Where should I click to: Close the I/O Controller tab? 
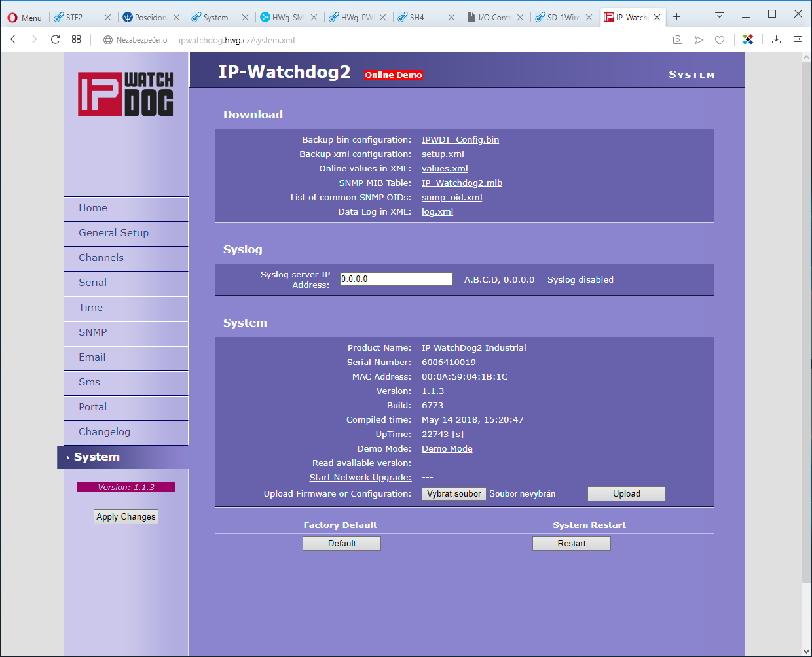[520, 18]
